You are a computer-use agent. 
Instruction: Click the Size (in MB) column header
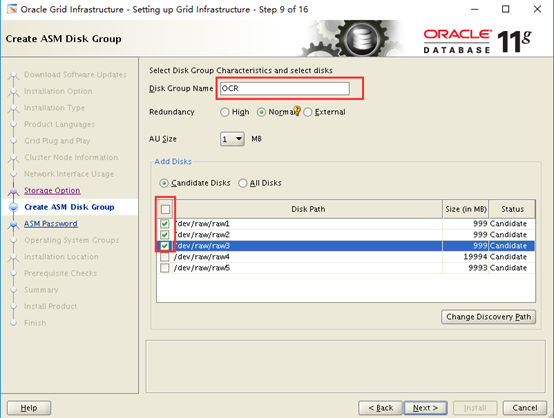click(466, 209)
